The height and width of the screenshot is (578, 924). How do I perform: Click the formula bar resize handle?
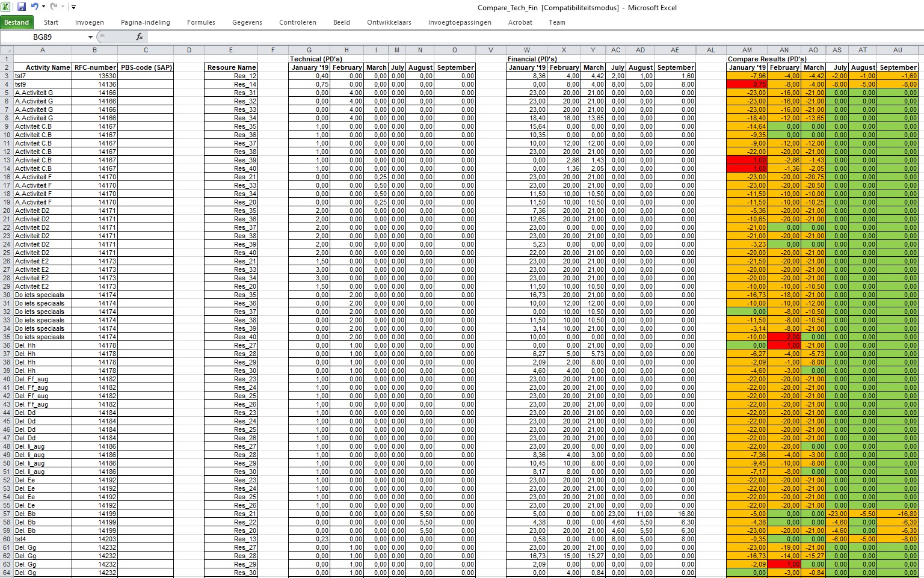[x=101, y=37]
